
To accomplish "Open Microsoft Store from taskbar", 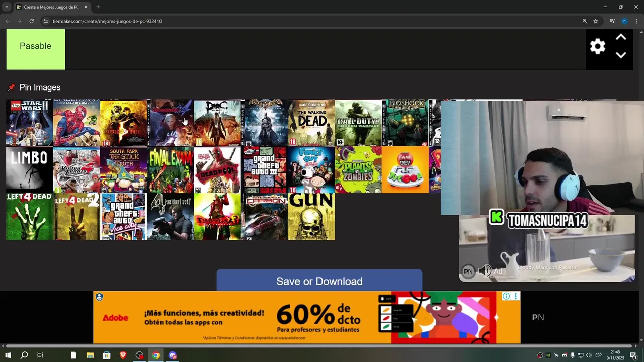I will coord(107,355).
